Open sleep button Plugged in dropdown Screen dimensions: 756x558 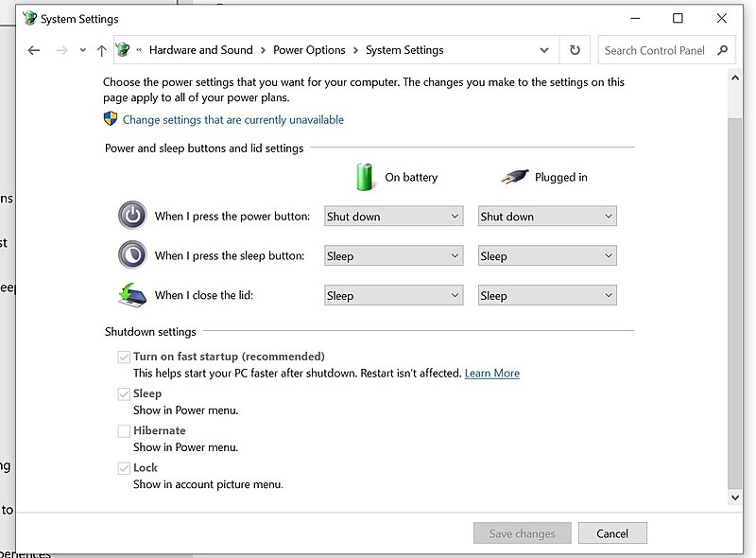[547, 256]
